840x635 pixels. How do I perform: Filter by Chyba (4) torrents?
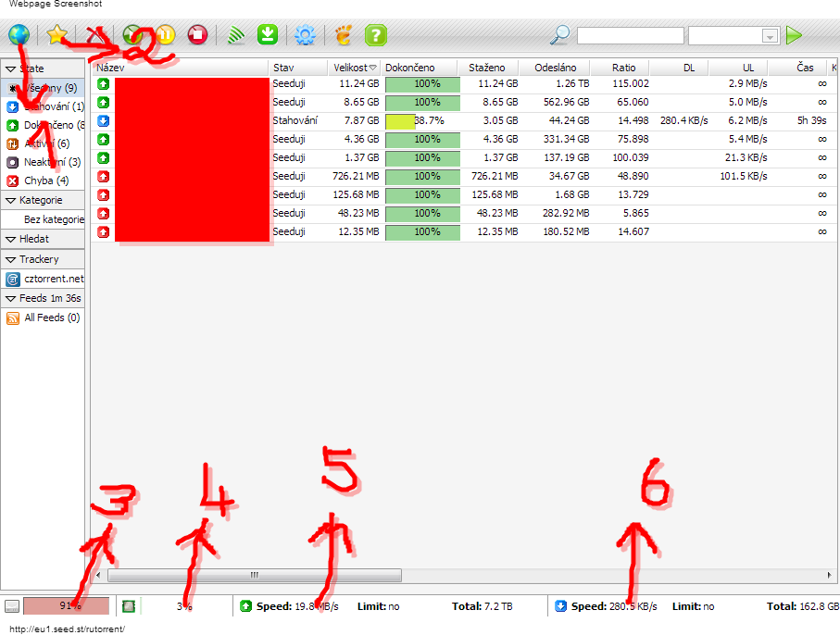(x=39, y=181)
